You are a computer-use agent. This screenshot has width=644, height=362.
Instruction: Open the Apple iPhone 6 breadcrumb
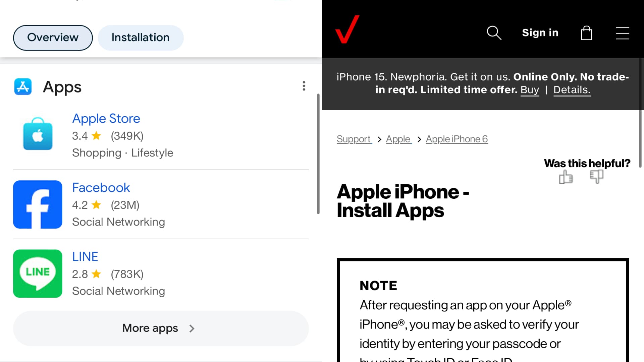457,139
